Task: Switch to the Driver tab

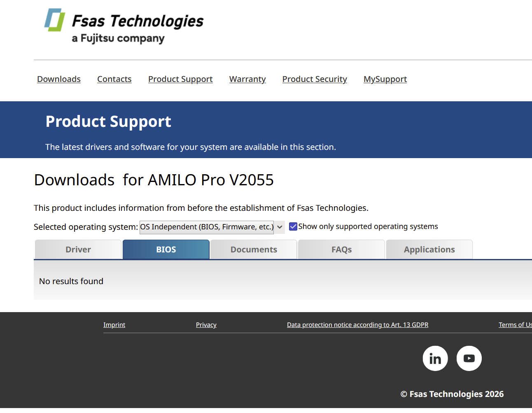Action: point(78,250)
